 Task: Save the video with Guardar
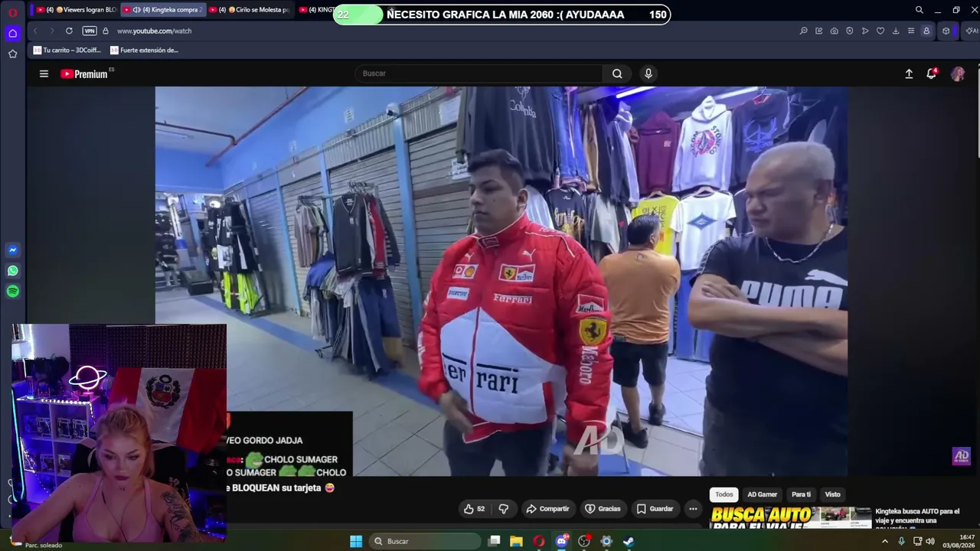(655, 509)
